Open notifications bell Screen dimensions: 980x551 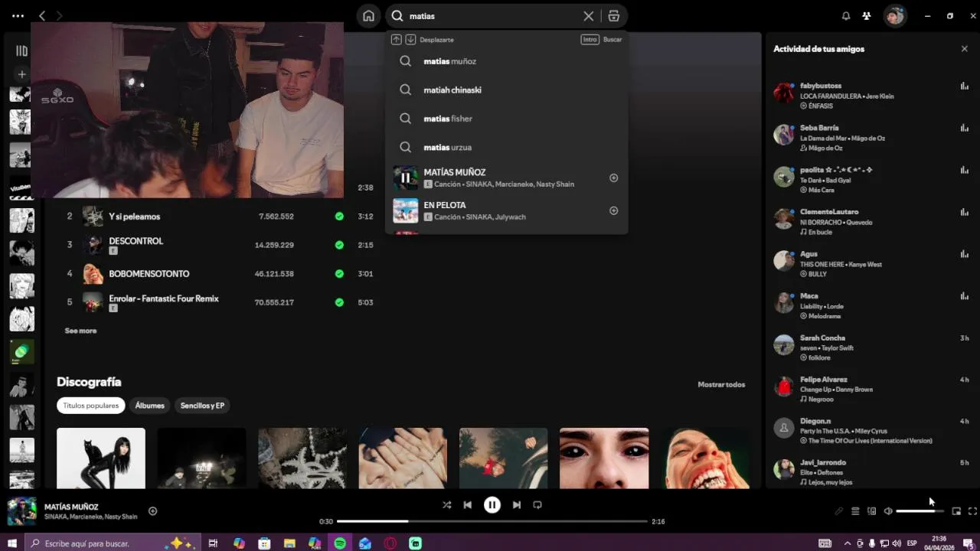[846, 16]
